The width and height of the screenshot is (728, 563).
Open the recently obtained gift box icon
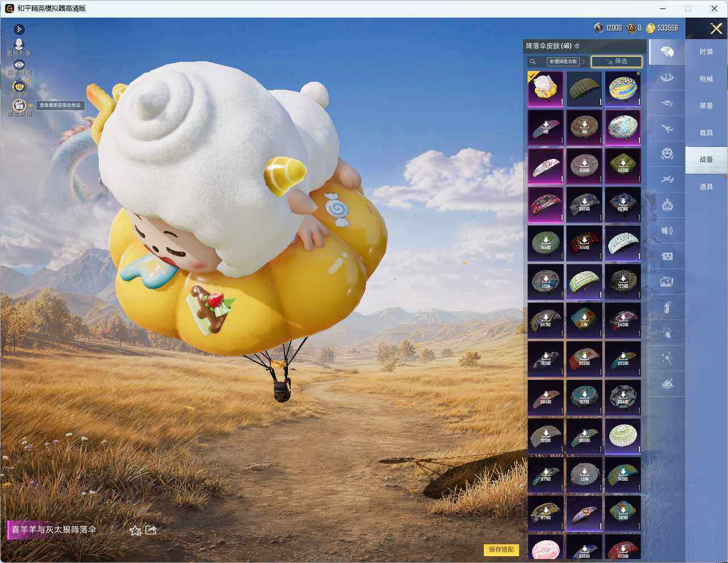[x=19, y=106]
